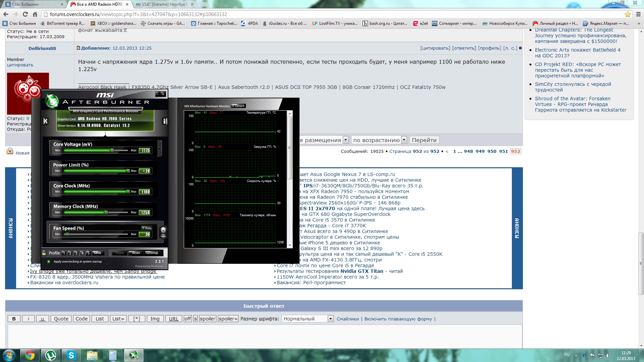Toggle the Auto fan speed button
Image resolution: width=644 pixels, height=362 pixels.
[147, 228]
